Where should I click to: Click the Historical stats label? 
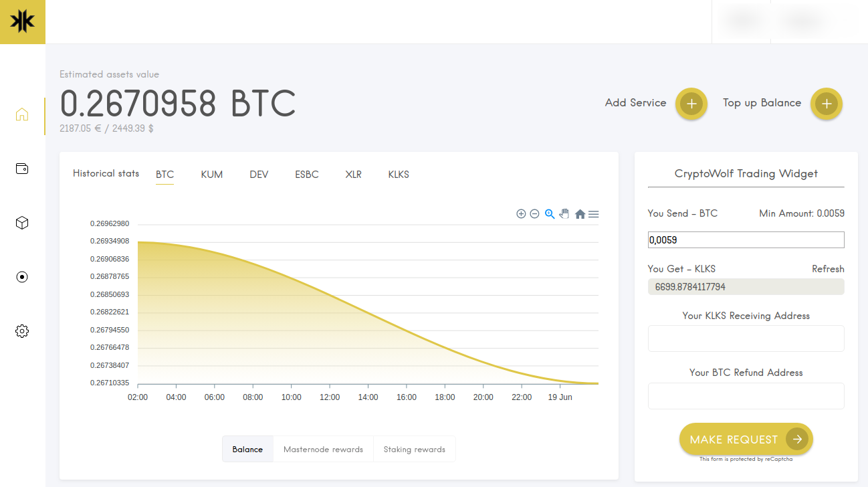(106, 173)
